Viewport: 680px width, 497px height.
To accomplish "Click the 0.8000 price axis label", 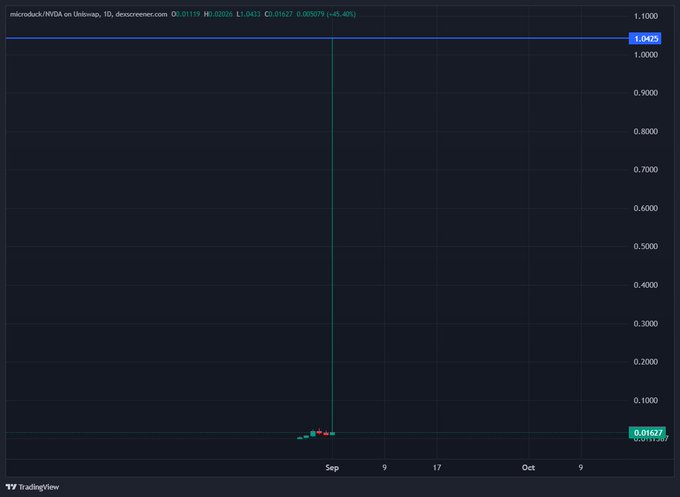I will [646, 131].
